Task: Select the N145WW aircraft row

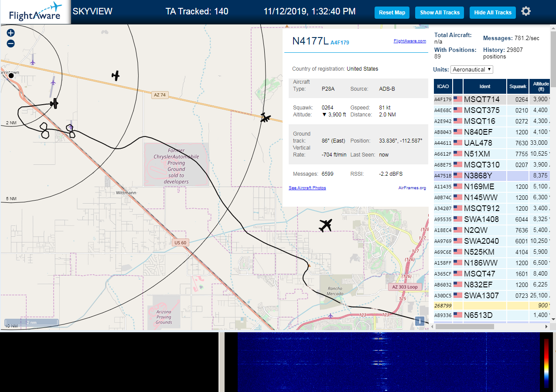Action: click(492, 198)
